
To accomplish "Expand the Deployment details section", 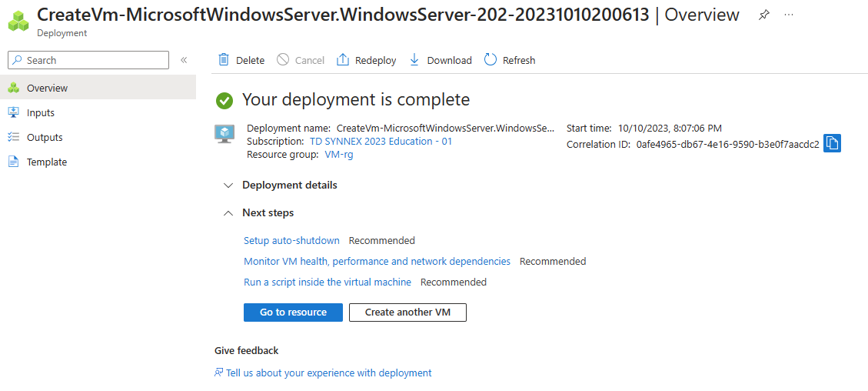I will [x=228, y=185].
